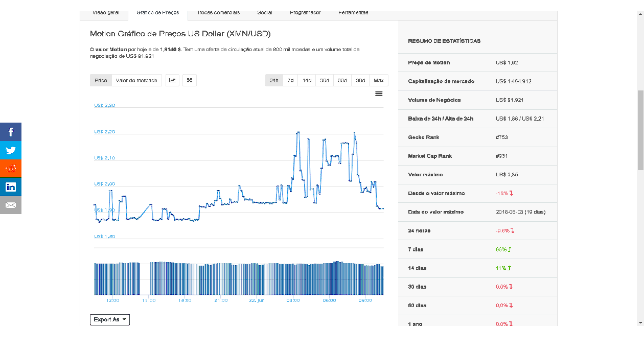644x351 pixels.
Task: Switch to line chart view icon
Action: (173, 80)
